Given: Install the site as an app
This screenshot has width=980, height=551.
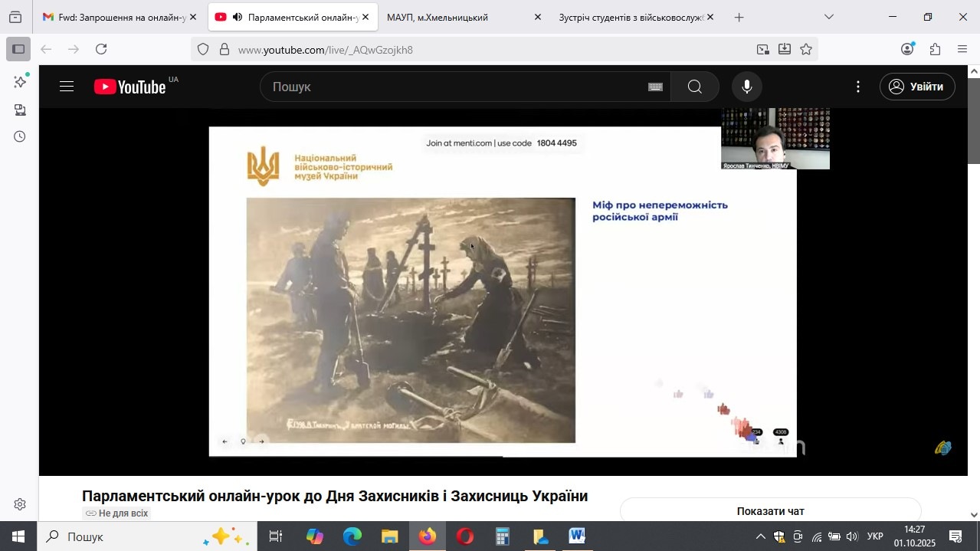Looking at the screenshot, I should click(785, 49).
